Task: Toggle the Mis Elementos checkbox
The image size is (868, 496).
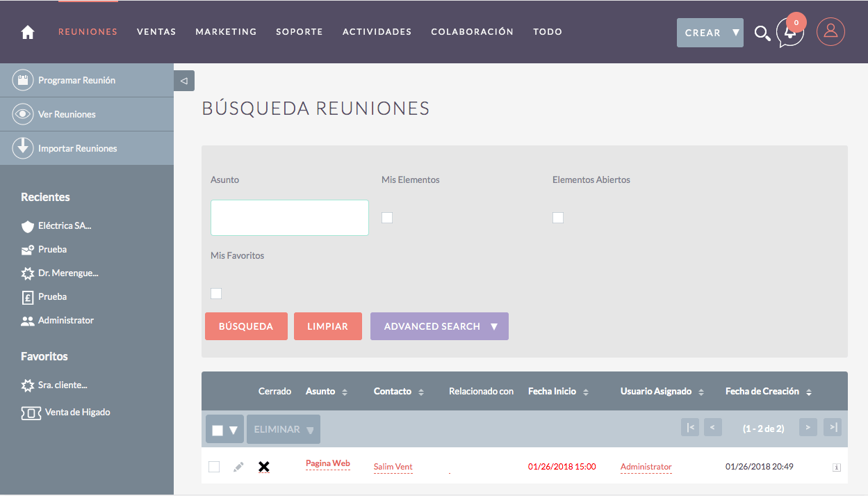Action: coord(387,218)
